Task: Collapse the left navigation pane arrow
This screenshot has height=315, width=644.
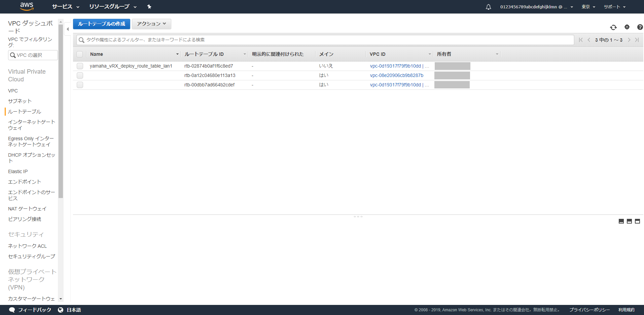Action: (x=68, y=29)
